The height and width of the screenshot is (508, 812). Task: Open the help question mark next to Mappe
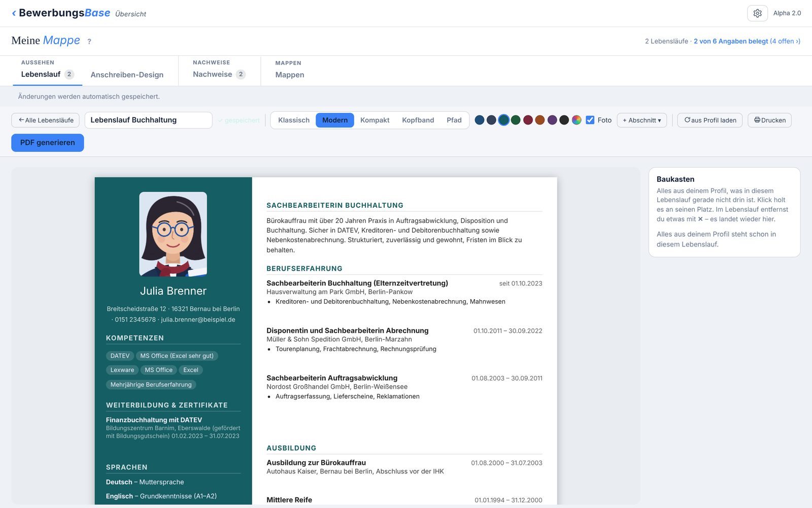tap(89, 42)
